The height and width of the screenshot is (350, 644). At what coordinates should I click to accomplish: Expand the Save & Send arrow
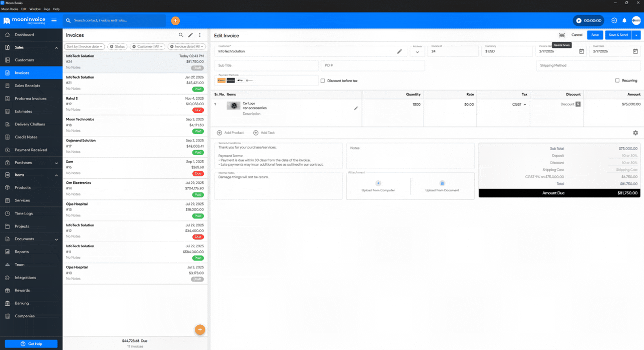636,35
